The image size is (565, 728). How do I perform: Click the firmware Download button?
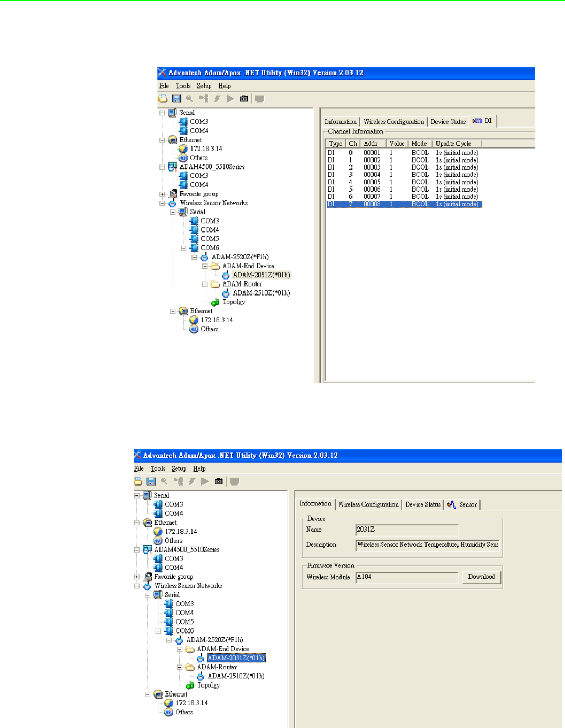point(482,577)
